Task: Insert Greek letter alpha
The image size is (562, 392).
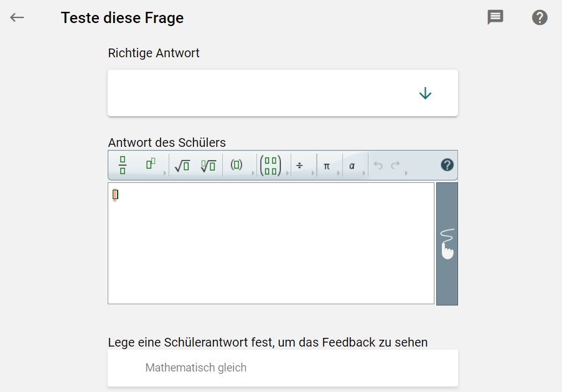Action: [352, 166]
